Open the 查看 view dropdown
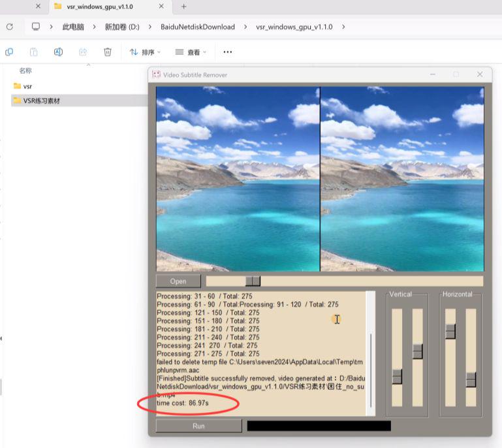Viewport: 502px width, 448px height. point(191,52)
